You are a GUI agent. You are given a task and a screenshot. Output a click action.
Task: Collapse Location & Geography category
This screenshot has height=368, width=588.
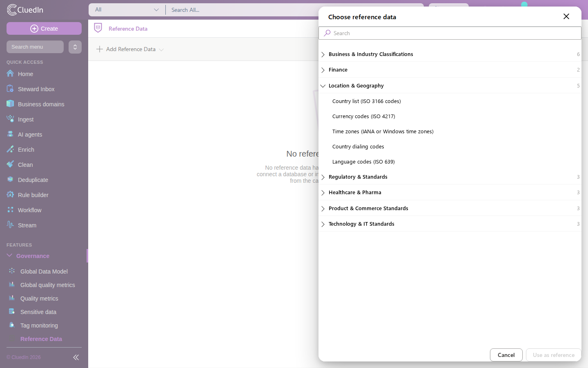pos(450,86)
